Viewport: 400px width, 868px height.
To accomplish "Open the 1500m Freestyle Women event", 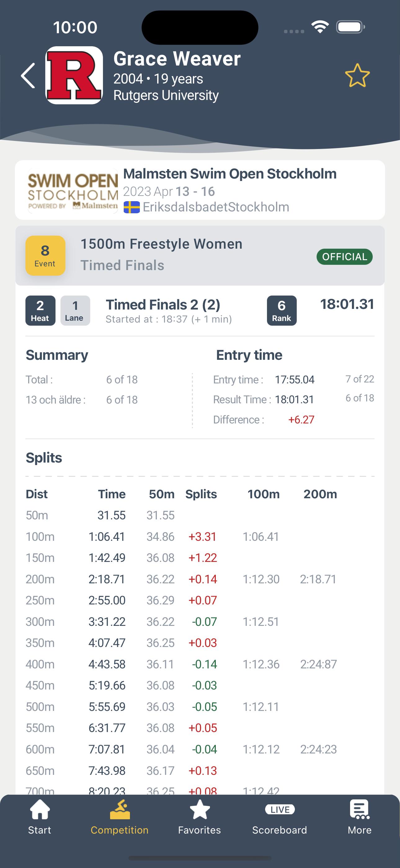I will point(162,244).
